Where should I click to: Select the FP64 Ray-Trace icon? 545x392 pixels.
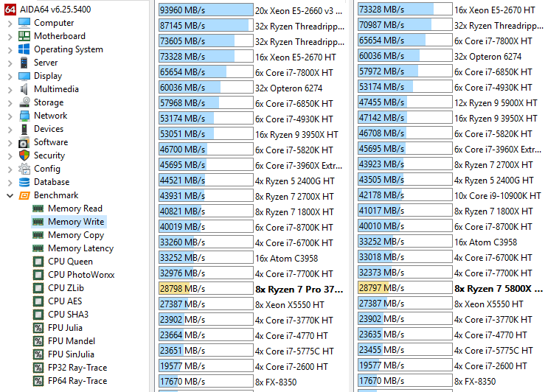click(x=38, y=381)
